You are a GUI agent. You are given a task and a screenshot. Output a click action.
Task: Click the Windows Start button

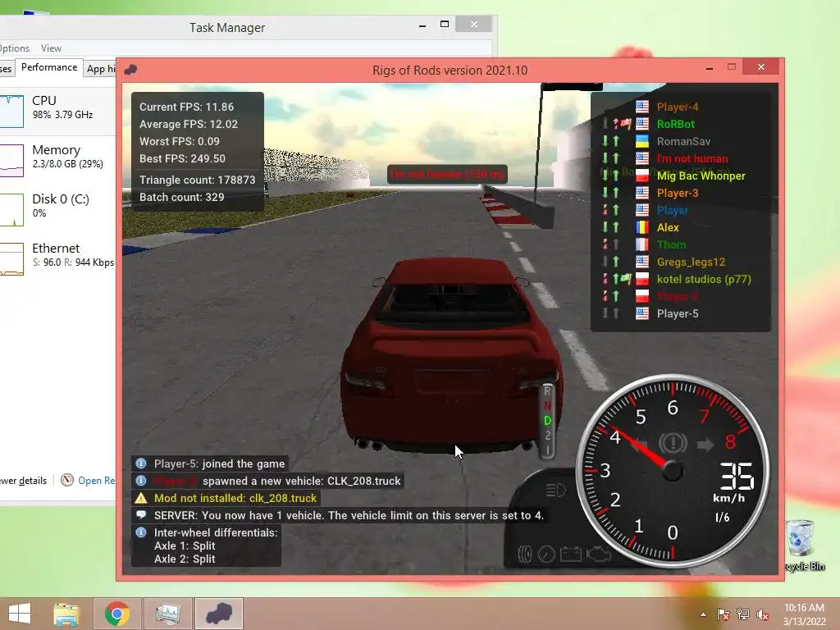[x=20, y=614]
